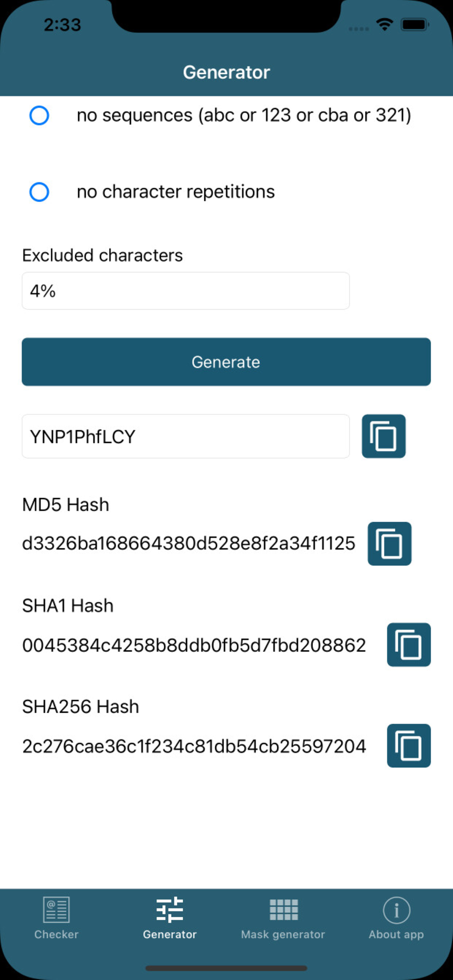Viewport: 453px width, 980px height.
Task: Select the Generator sliders icon
Action: (170, 910)
